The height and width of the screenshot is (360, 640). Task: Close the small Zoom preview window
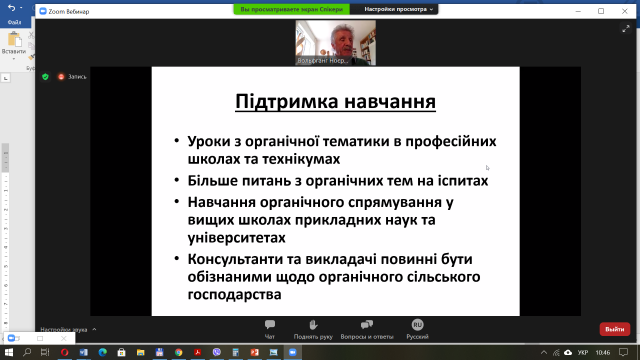[64, 338]
